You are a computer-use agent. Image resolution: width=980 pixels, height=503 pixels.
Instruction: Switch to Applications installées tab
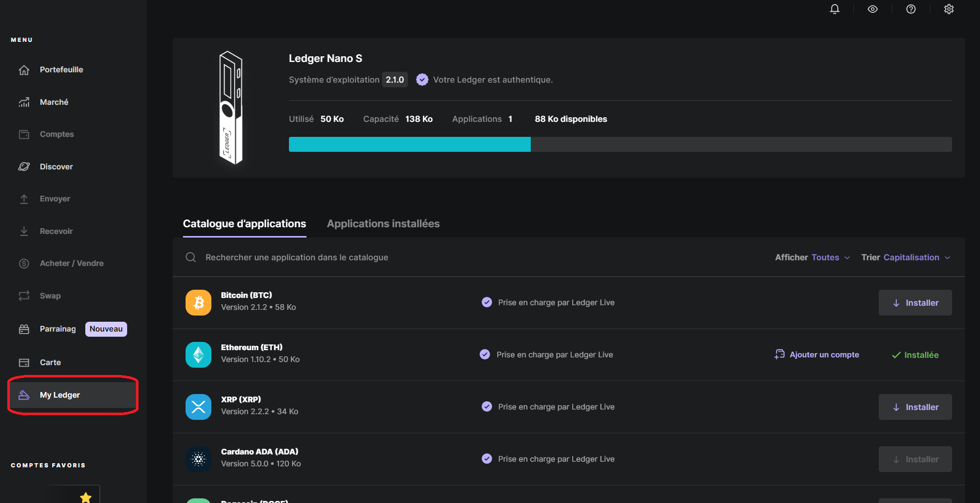tap(384, 224)
